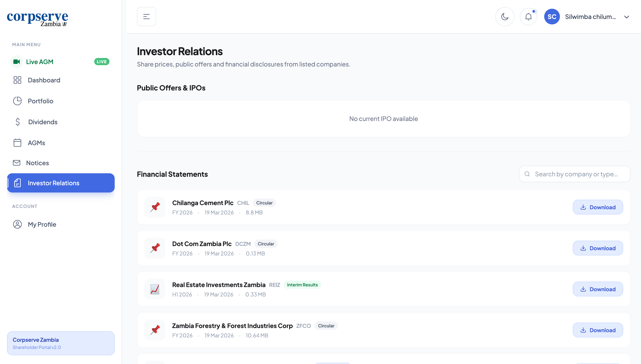The height and width of the screenshot is (364, 641).
Task: Download Dot Com Zambia Plc circular
Action: (597, 248)
